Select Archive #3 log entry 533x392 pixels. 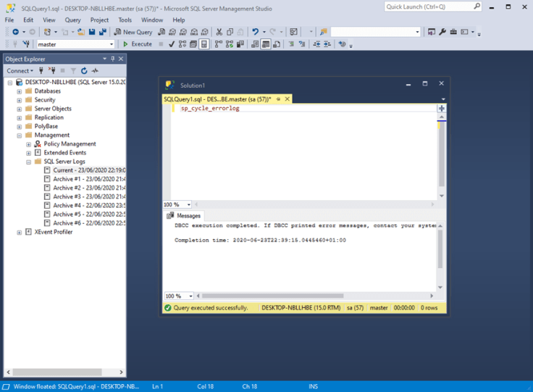pos(80,196)
